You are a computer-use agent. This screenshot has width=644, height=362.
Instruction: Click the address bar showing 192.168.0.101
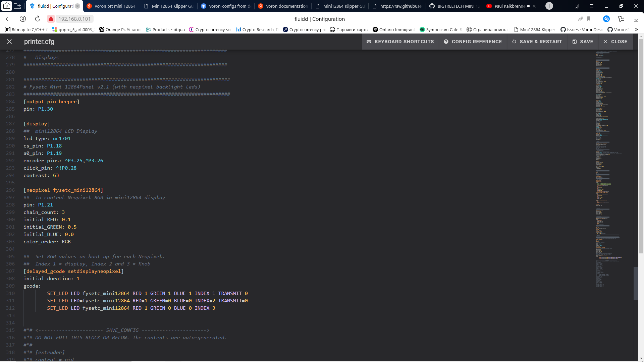74,19
